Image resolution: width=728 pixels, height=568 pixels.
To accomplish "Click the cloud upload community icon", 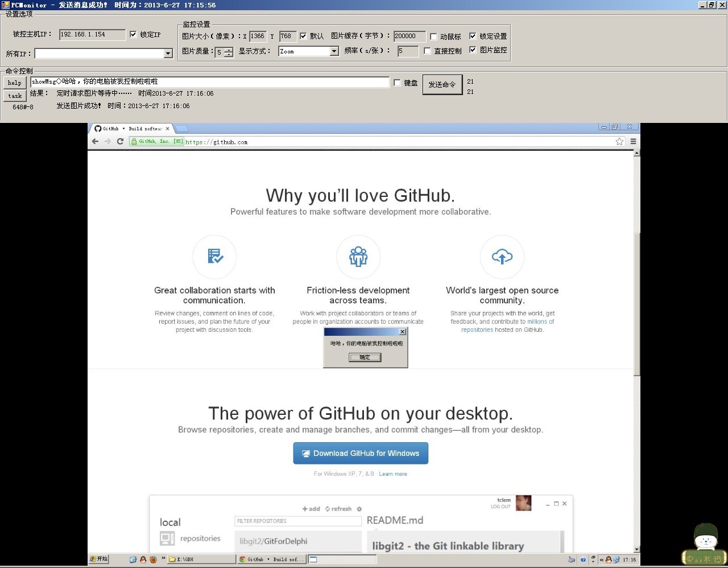I will (502, 257).
